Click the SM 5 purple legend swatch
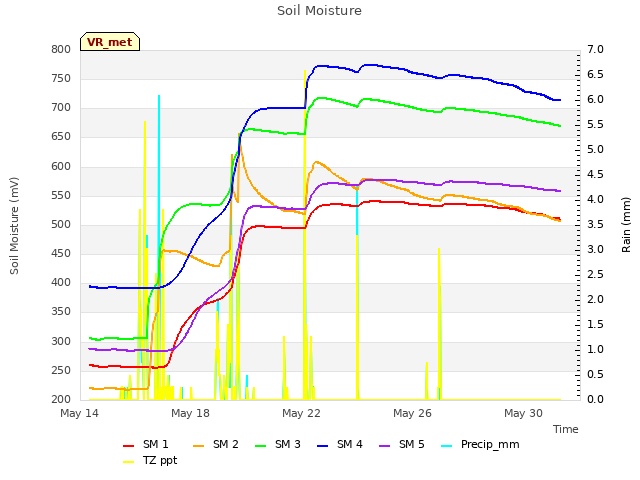 click(384, 445)
